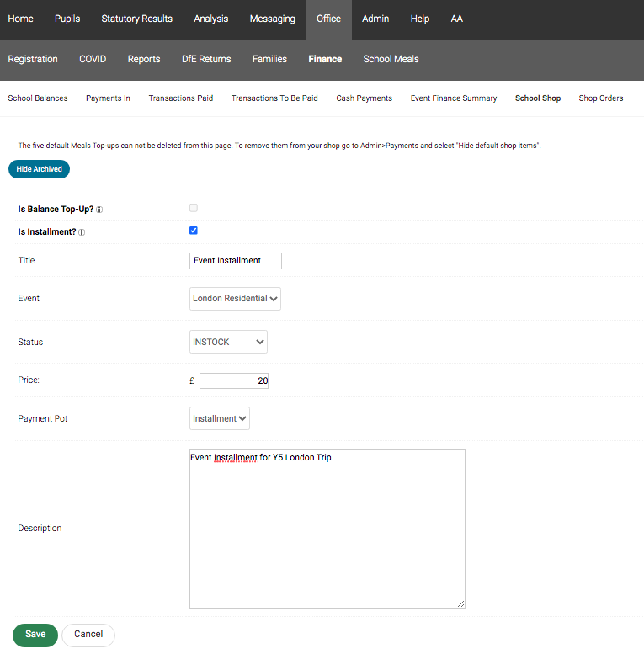Select the Cash Payments tab
The width and height of the screenshot is (644, 654).
click(x=364, y=98)
